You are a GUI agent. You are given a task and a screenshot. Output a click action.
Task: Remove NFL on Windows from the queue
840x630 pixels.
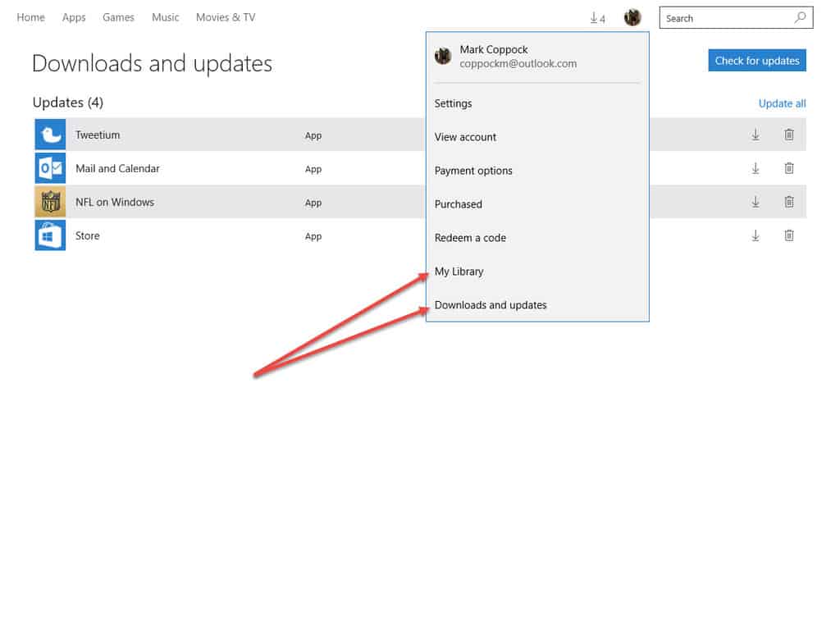tap(789, 202)
